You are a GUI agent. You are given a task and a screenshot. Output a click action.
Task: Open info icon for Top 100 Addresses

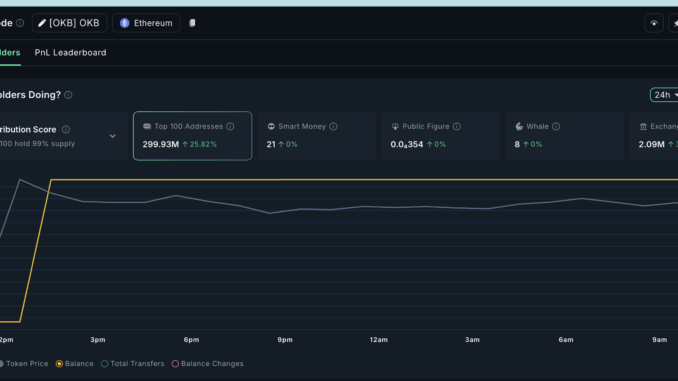(x=230, y=126)
